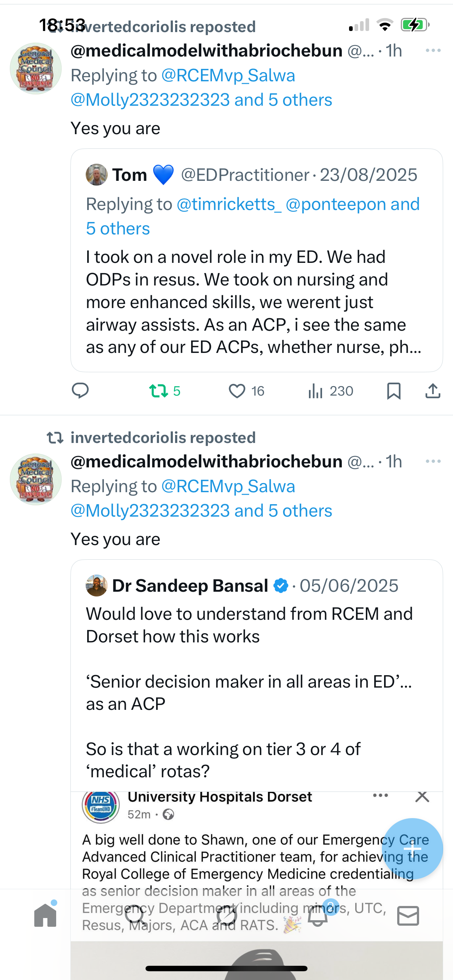Open the Notifications bell tab
Image resolution: width=453 pixels, height=980 pixels.
318,915
